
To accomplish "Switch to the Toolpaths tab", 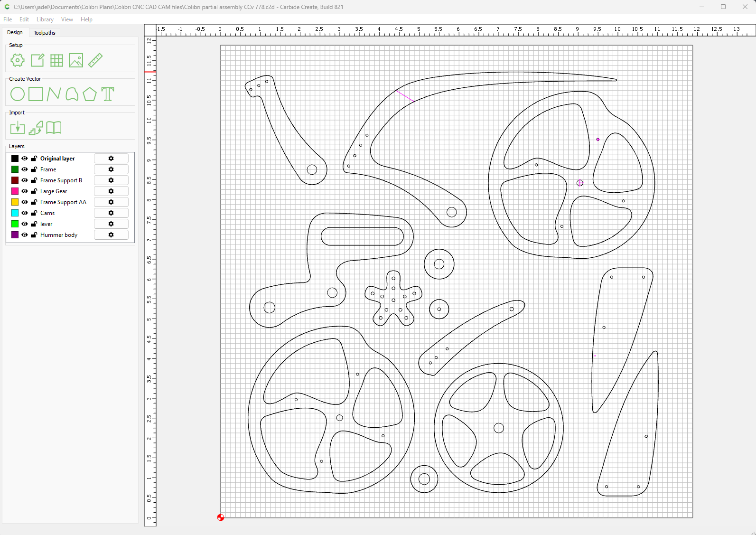I will point(45,33).
